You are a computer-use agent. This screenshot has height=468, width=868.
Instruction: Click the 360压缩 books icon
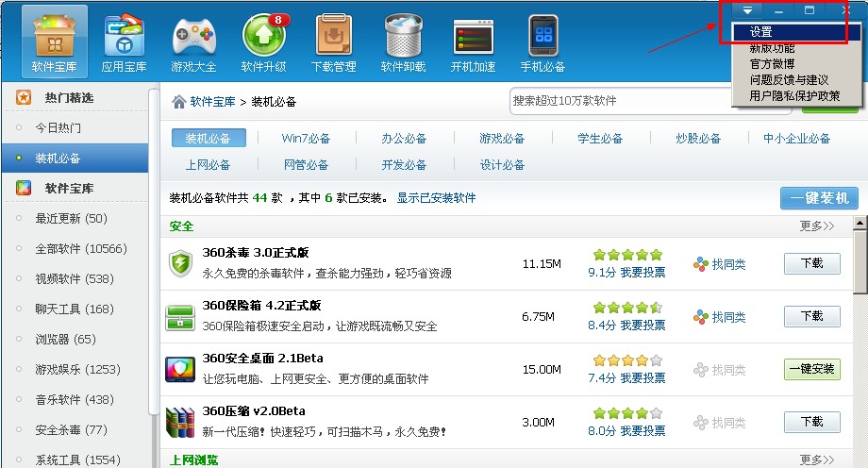(x=180, y=423)
